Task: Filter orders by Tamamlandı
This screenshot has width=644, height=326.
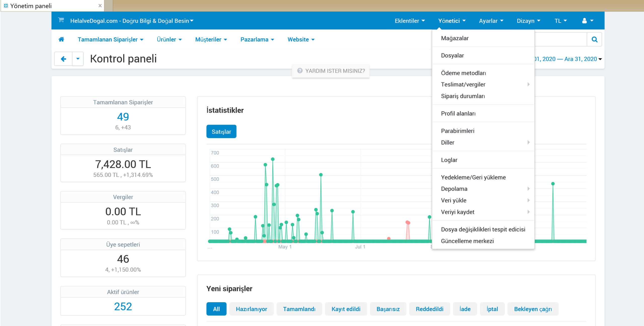Action: point(299,309)
